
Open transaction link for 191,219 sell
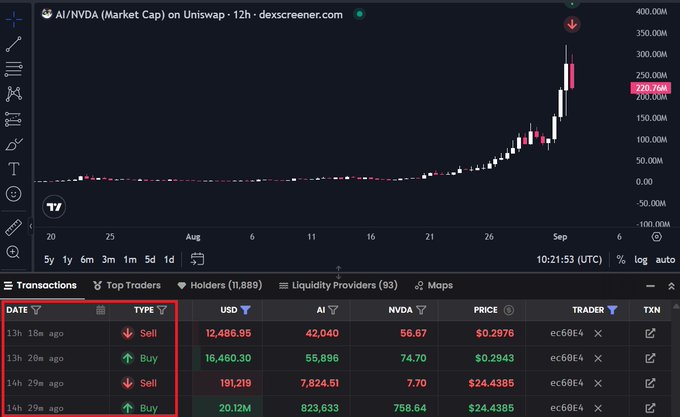tap(650, 383)
